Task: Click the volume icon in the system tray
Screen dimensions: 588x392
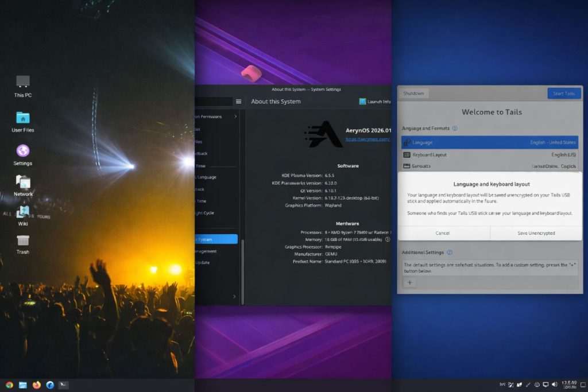Action: click(555, 385)
